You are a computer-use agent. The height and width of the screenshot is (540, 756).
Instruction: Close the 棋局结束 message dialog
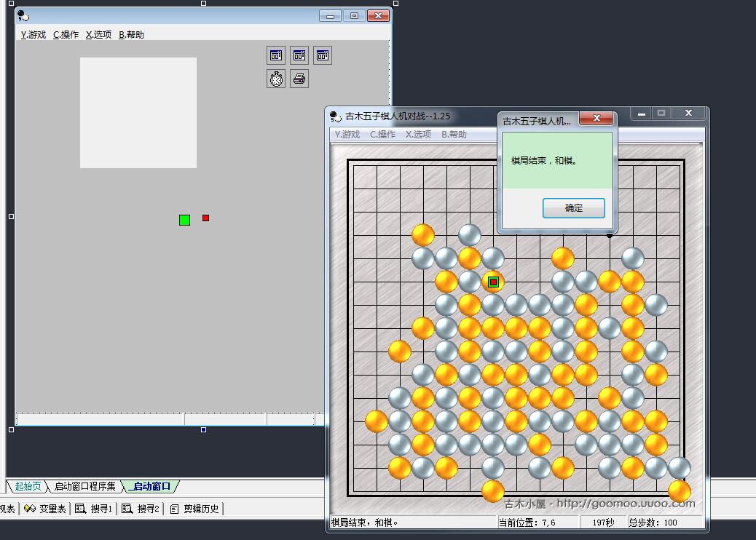[596, 119]
